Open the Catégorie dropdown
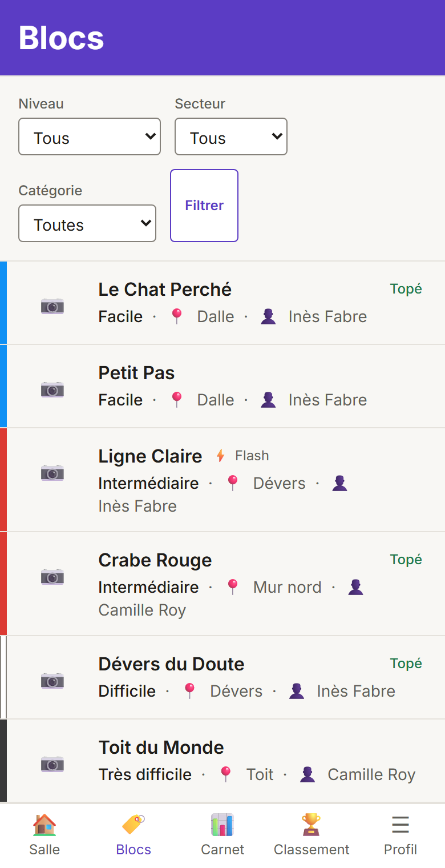The image size is (445, 868). tap(87, 223)
